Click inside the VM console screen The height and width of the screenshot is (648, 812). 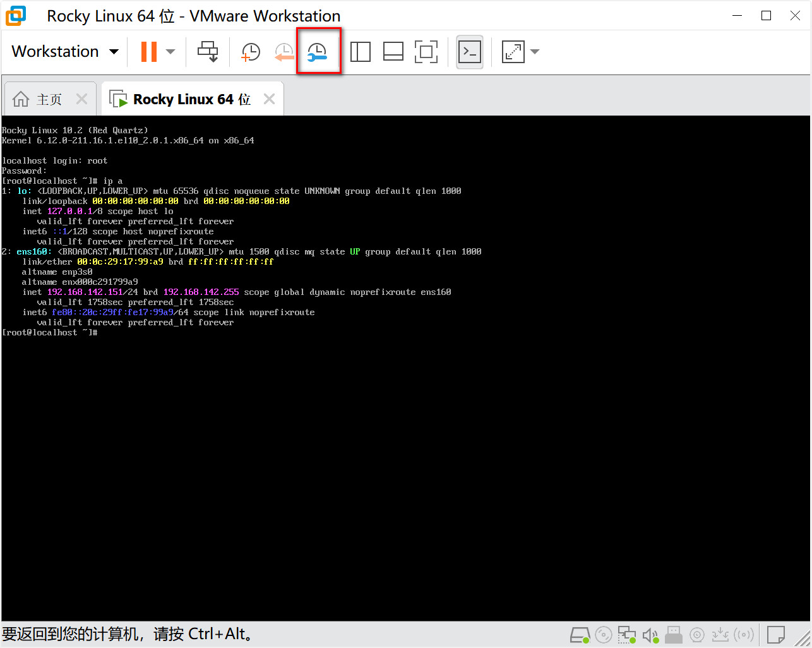click(x=405, y=368)
